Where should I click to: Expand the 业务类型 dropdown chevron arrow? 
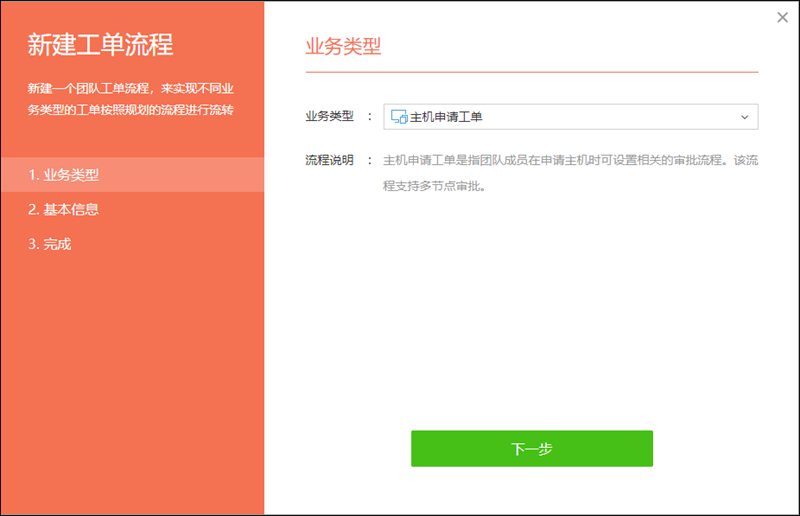click(744, 117)
